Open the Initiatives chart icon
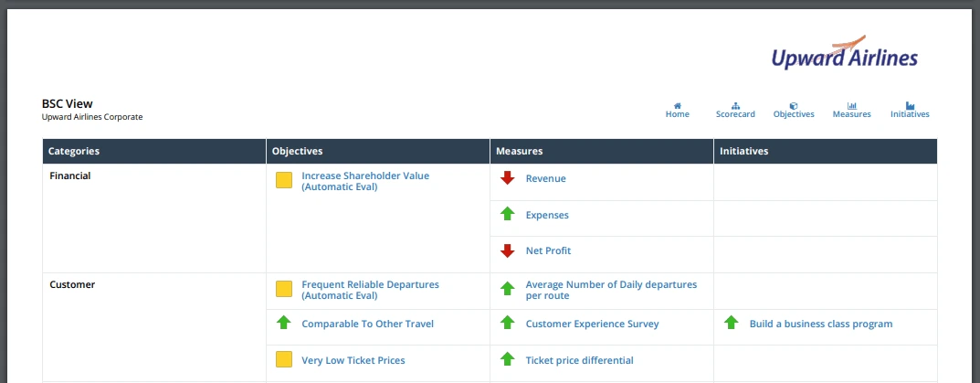The height and width of the screenshot is (383, 980). 910,106
